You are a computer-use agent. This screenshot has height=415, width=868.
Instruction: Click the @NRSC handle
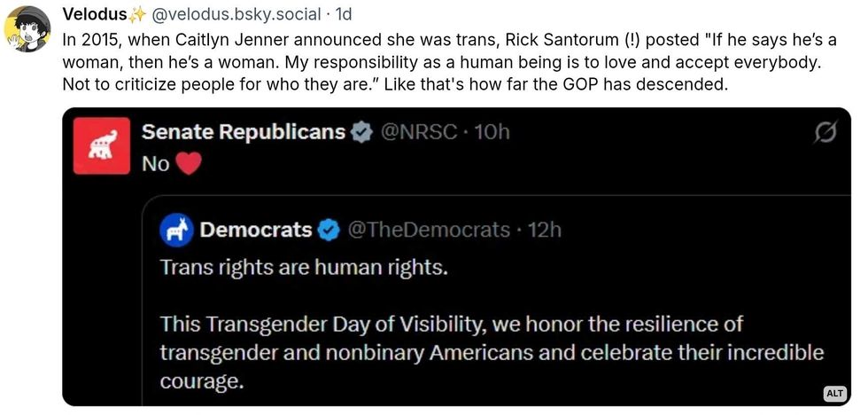coord(419,133)
